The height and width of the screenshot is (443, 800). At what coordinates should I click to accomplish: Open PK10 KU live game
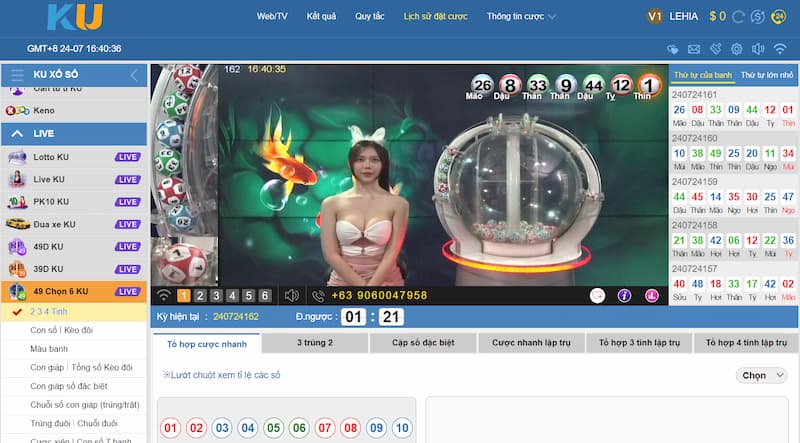click(x=74, y=202)
